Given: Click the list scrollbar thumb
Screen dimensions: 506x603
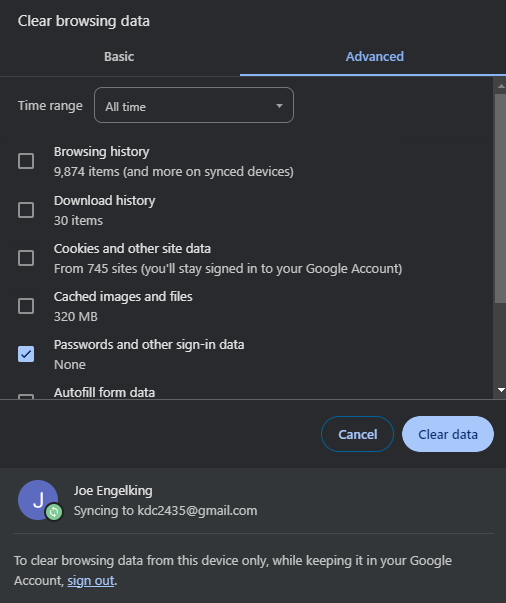Looking at the screenshot, I should click(501, 198).
